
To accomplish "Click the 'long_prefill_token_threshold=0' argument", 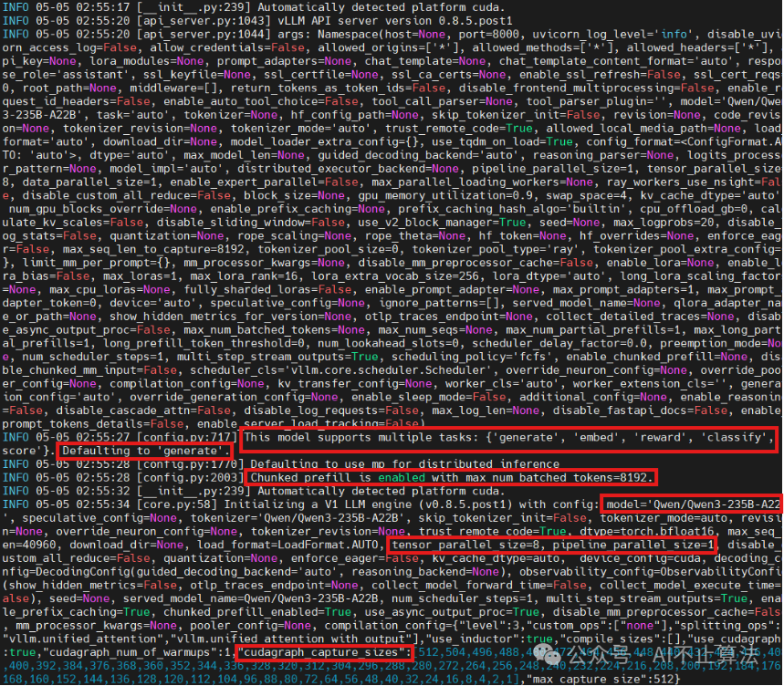I will point(204,343).
